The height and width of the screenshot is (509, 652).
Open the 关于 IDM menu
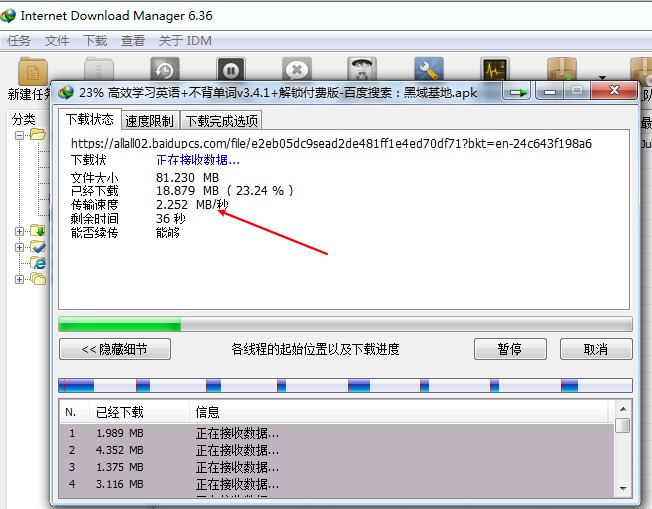click(x=185, y=41)
